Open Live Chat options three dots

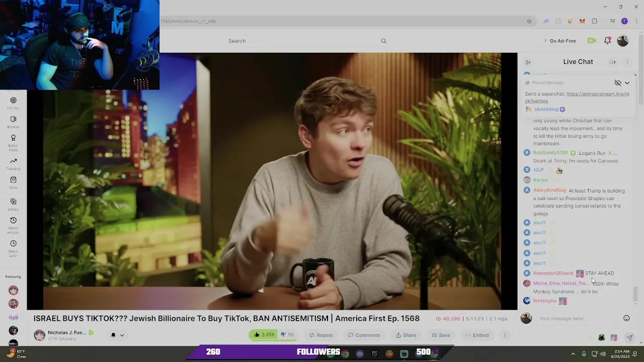627,62
